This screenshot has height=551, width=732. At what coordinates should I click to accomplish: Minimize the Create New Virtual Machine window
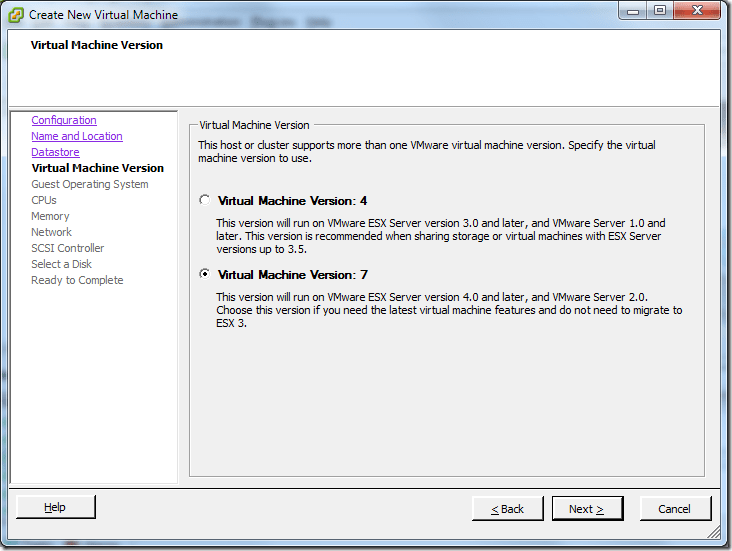(x=633, y=10)
